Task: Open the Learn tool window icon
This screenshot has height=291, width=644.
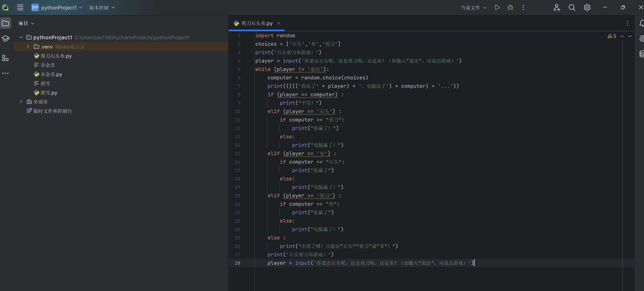Action: click(5, 39)
